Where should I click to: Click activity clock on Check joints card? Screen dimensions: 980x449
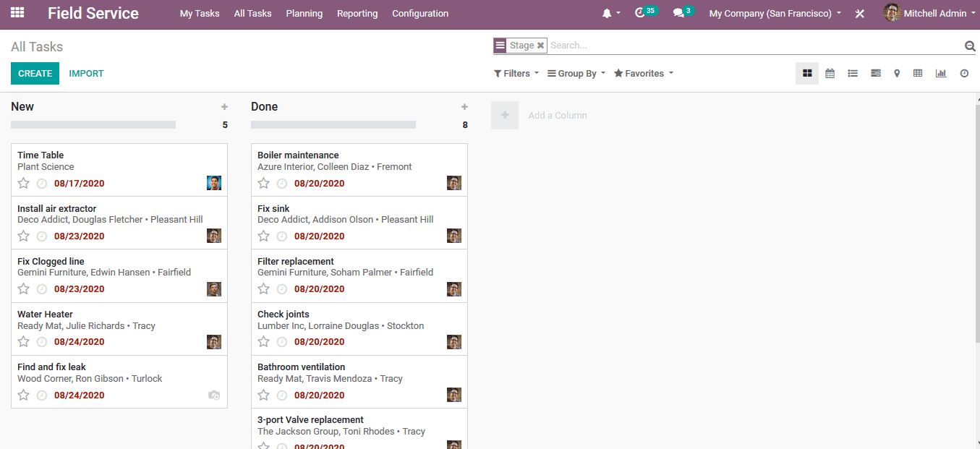282,342
